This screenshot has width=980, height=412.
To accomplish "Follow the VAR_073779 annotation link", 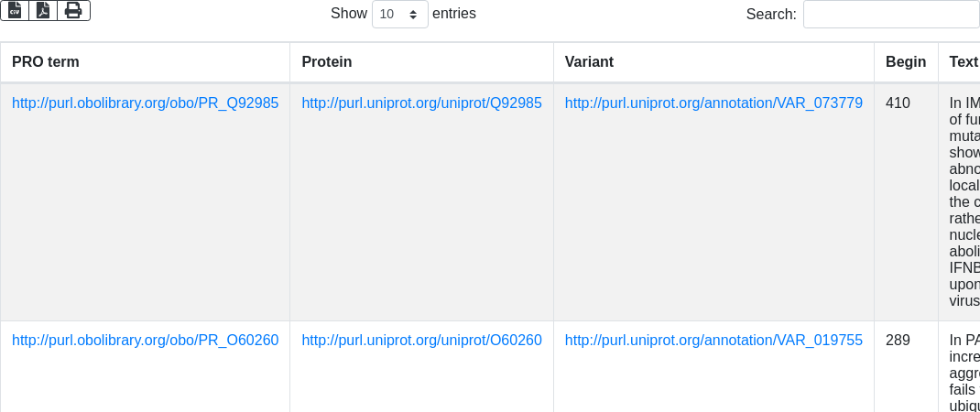I will click(x=713, y=103).
